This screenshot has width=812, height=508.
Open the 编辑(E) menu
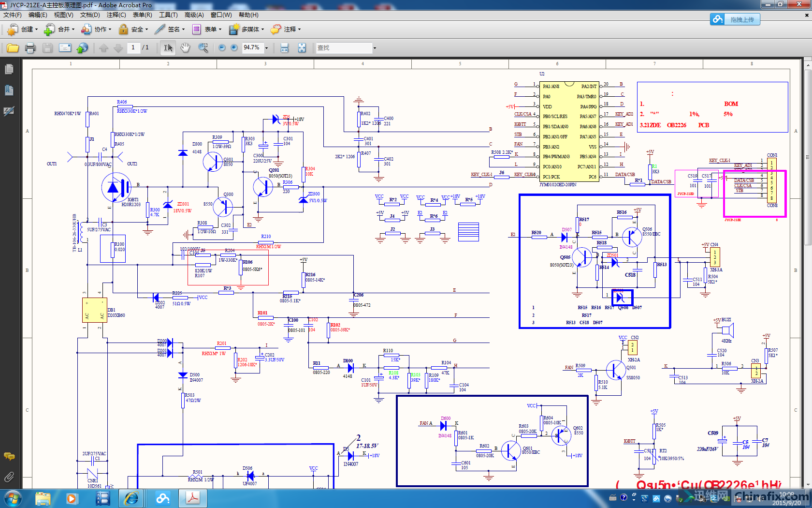pos(38,15)
